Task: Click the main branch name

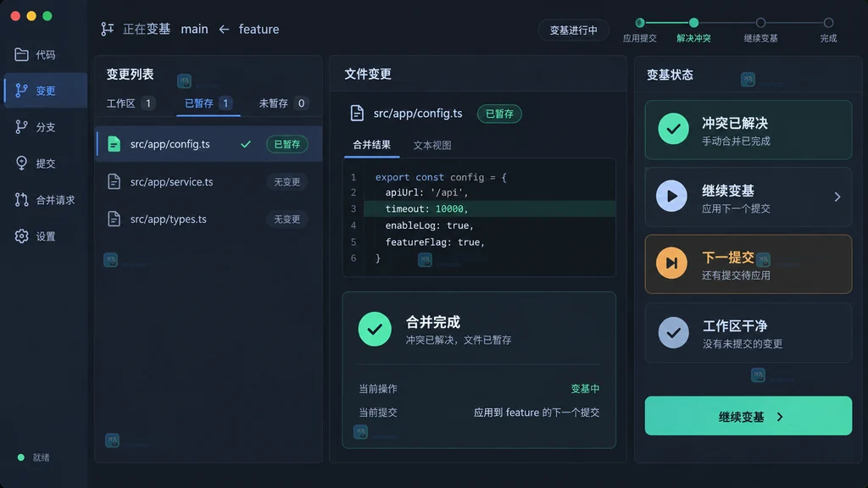Action: (194, 30)
